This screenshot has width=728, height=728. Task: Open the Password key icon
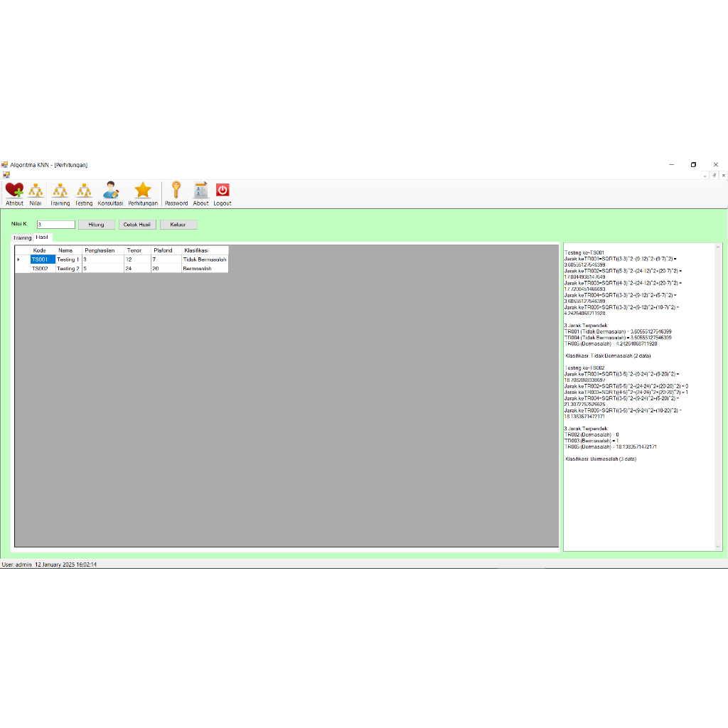point(176,191)
